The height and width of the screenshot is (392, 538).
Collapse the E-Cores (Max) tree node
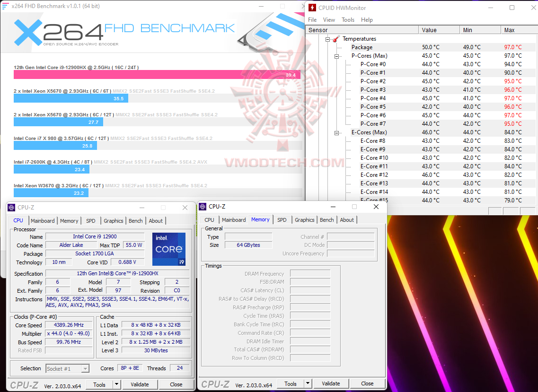[x=336, y=133]
